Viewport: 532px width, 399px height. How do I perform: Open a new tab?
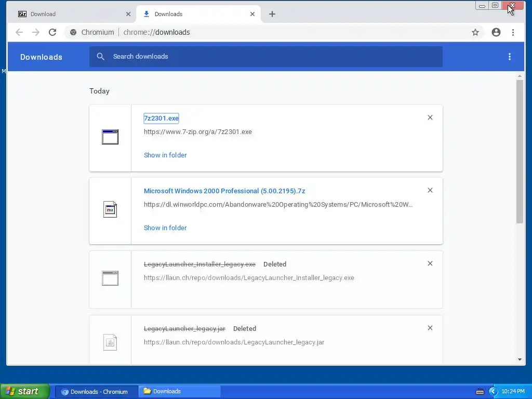pos(272,14)
